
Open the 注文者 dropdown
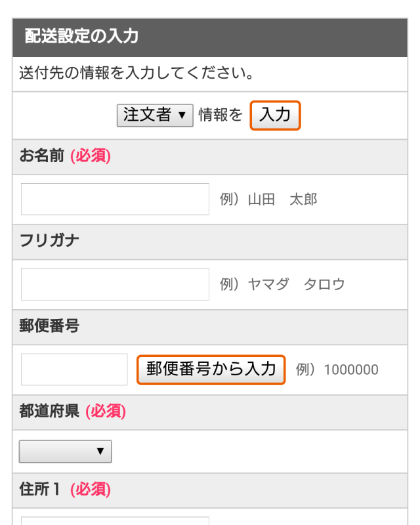point(155,115)
